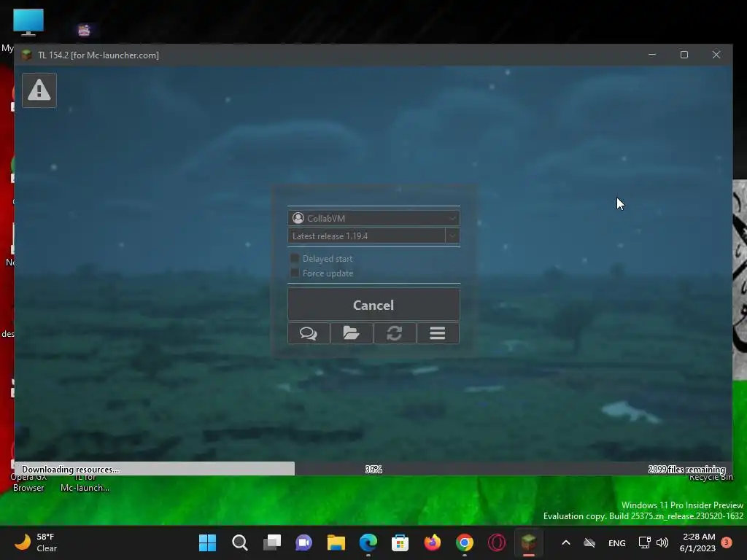
Task: Click the CollabVM account avatar icon
Action: pos(298,218)
